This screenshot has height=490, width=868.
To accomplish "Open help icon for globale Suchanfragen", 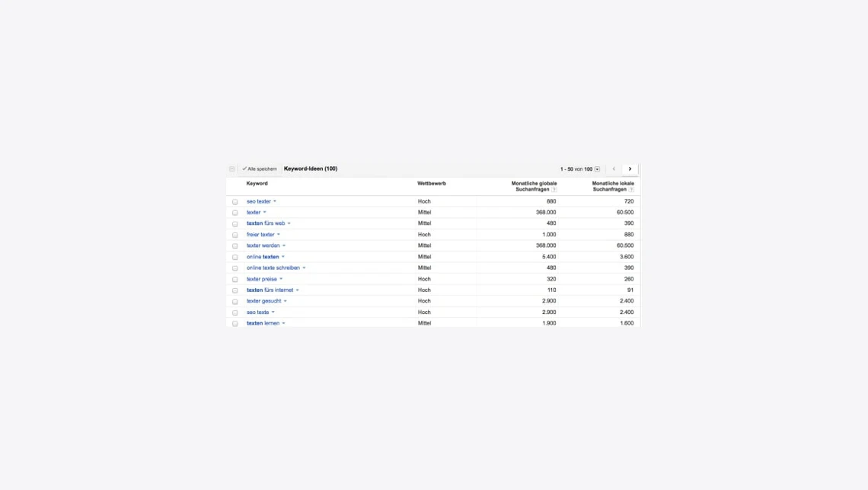I will point(554,190).
